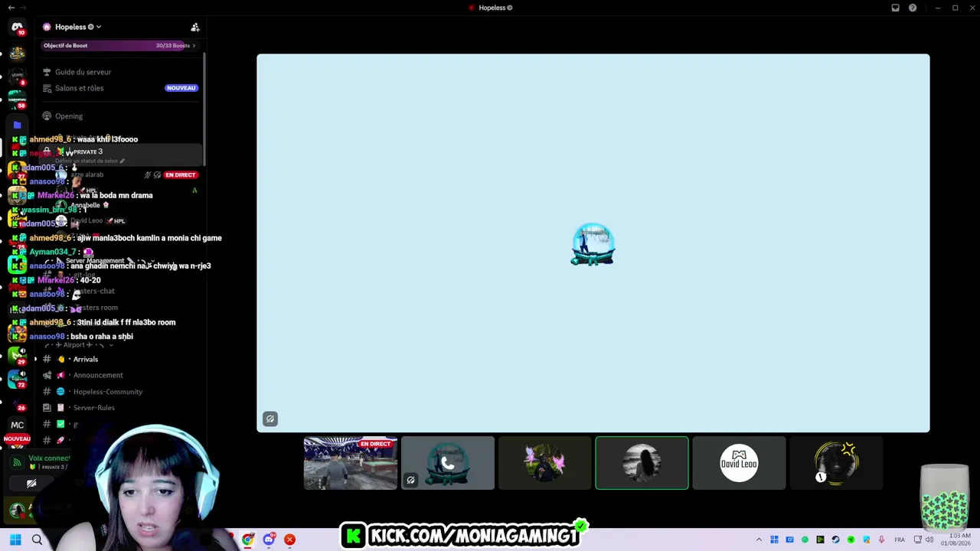Show hidden system tray icons
This screenshot has width=980, height=551.
(759, 540)
